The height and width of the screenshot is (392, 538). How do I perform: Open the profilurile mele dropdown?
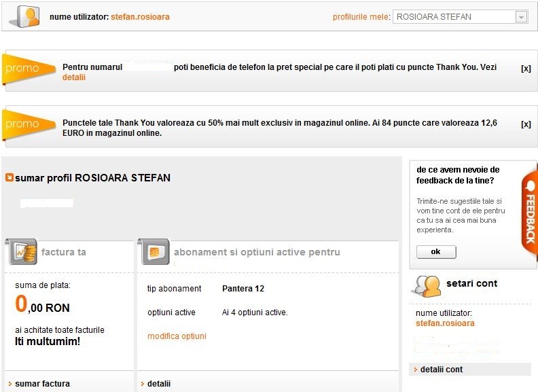pos(460,17)
